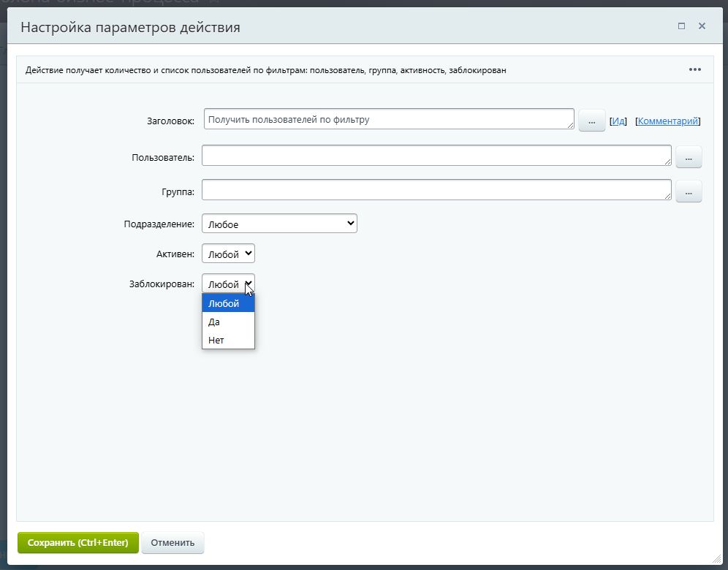The image size is (728, 570).
Task: Close the Настройка параметров действия dialog
Action: click(x=702, y=26)
